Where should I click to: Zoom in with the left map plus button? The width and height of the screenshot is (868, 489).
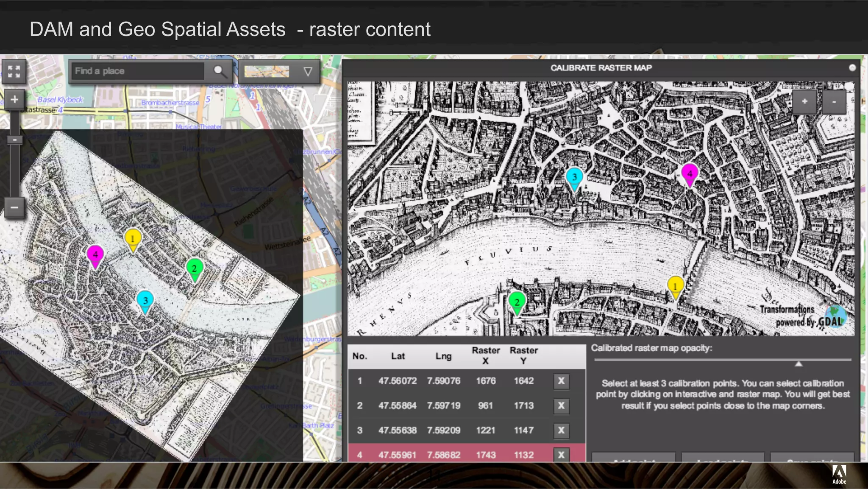[x=14, y=100]
